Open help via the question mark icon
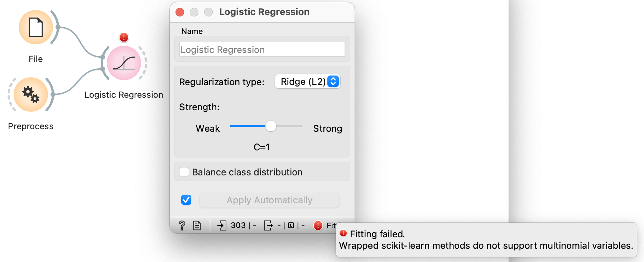Screen dimensions: 644x262 [x=182, y=225]
